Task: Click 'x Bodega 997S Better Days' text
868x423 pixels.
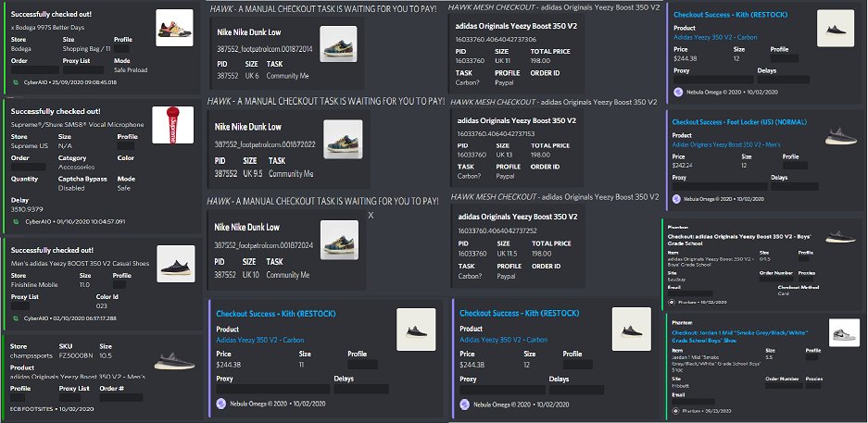Action: (47, 28)
